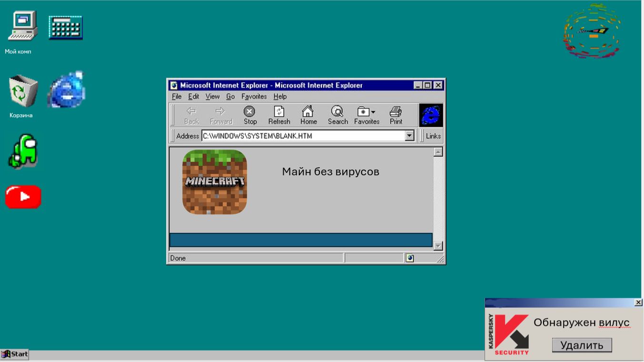Viewport: 644px width, 362px height.
Task: Open the Корзина recycle bin icon
Action: [23, 90]
